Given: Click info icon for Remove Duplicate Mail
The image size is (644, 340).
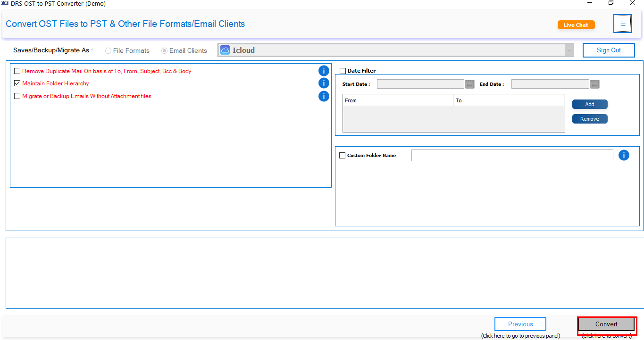Looking at the screenshot, I should pos(324,71).
